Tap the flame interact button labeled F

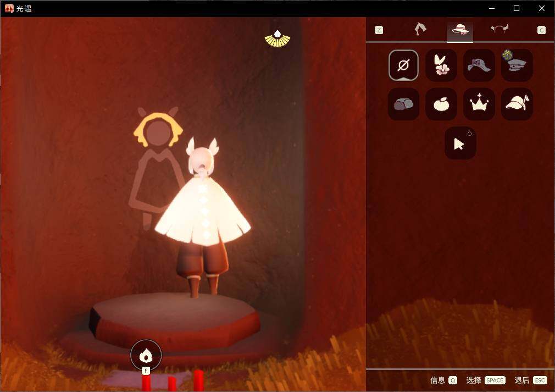[146, 356]
